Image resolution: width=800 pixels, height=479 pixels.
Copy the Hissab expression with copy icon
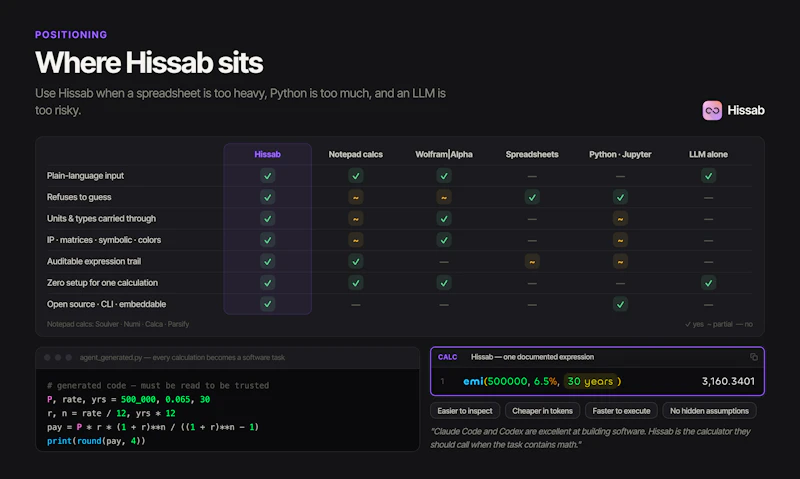pyautogui.click(x=754, y=357)
